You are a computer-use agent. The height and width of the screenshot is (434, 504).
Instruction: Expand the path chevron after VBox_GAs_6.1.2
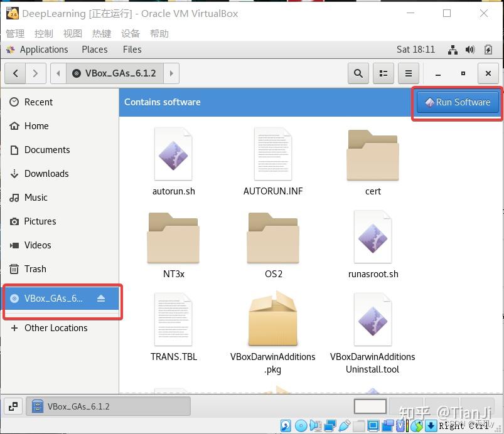click(171, 73)
